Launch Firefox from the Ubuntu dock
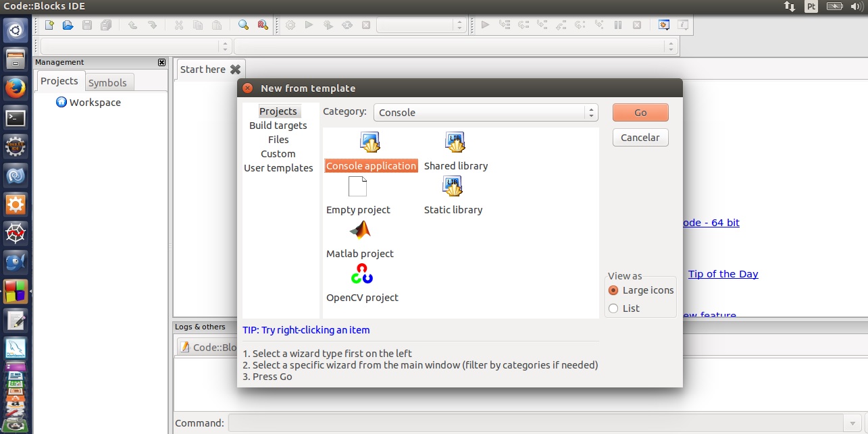 (x=16, y=88)
